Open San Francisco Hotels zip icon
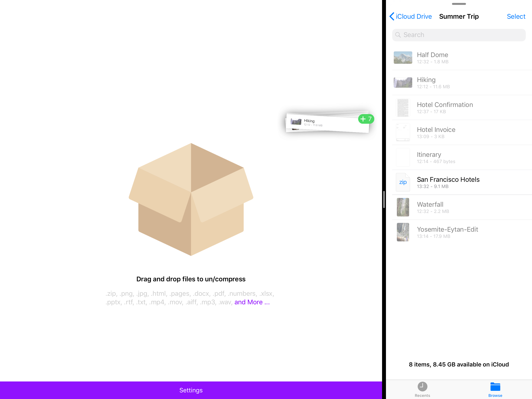This screenshot has height=399, width=532. 403,182
